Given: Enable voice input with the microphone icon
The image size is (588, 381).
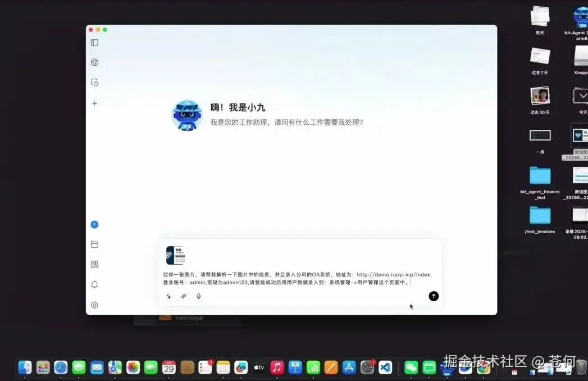Looking at the screenshot, I should 198,296.
